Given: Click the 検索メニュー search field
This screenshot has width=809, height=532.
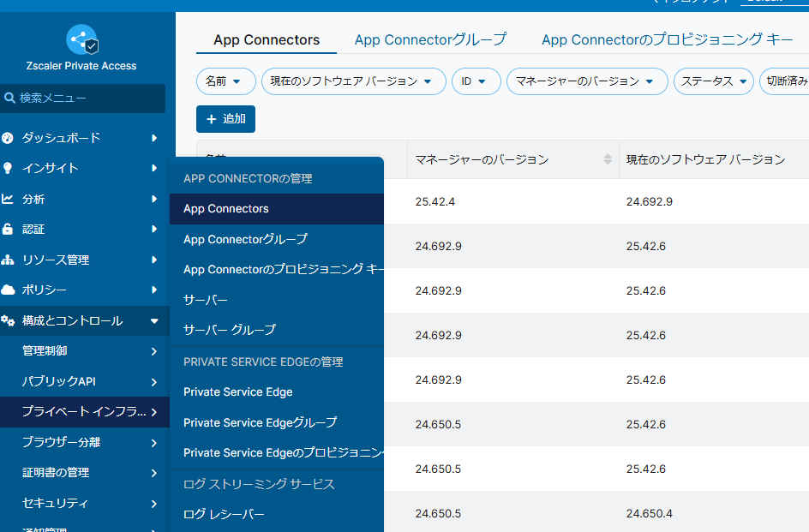Looking at the screenshot, I should tap(82, 98).
